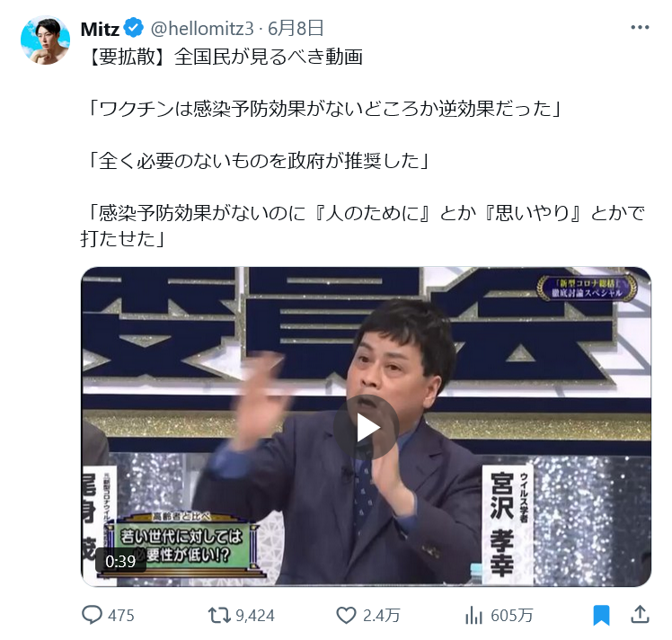This screenshot has height=640, width=672.
Task: View the 475 replies count
Action: click(x=121, y=616)
